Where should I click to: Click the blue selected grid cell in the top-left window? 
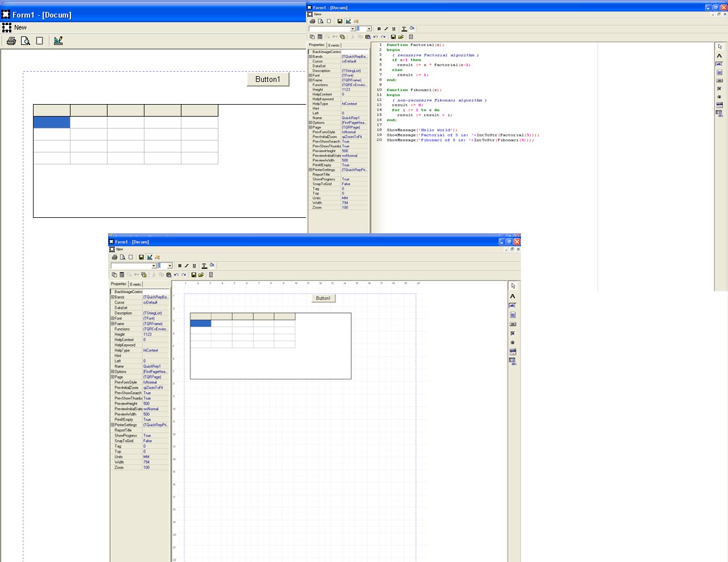coord(52,122)
